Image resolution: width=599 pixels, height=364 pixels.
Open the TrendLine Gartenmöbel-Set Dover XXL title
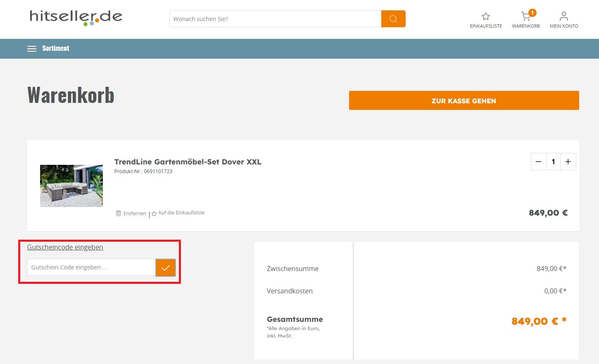[x=188, y=162]
